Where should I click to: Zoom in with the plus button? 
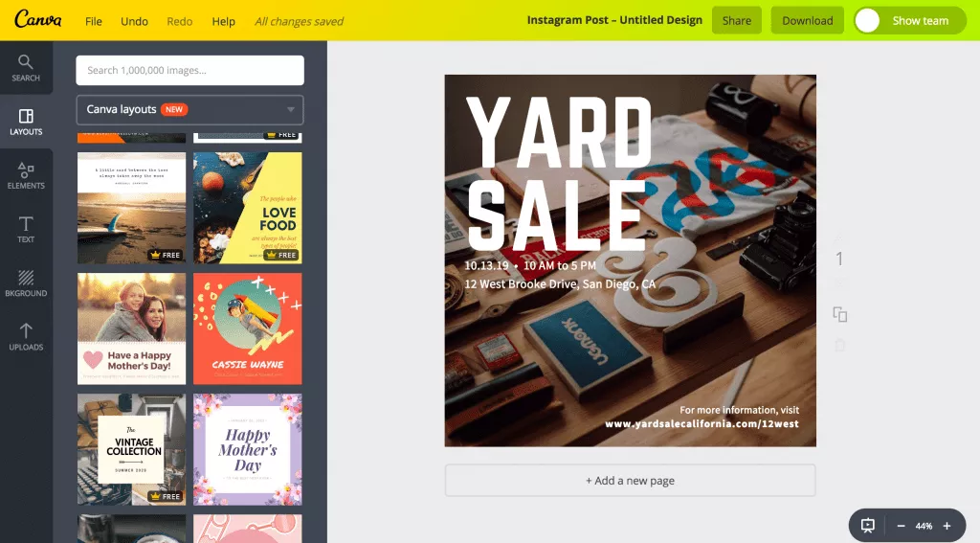(x=947, y=526)
